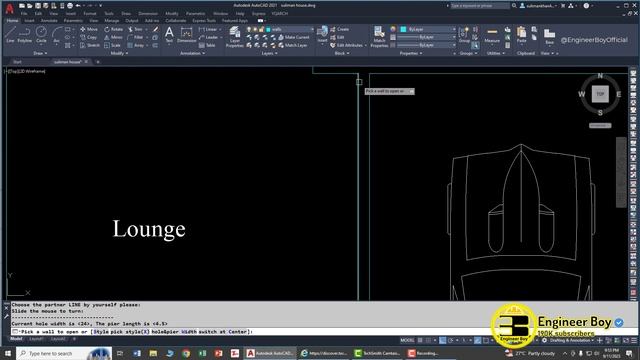Click the Trim tool
This screenshot has height=360, width=640.
click(136, 29)
